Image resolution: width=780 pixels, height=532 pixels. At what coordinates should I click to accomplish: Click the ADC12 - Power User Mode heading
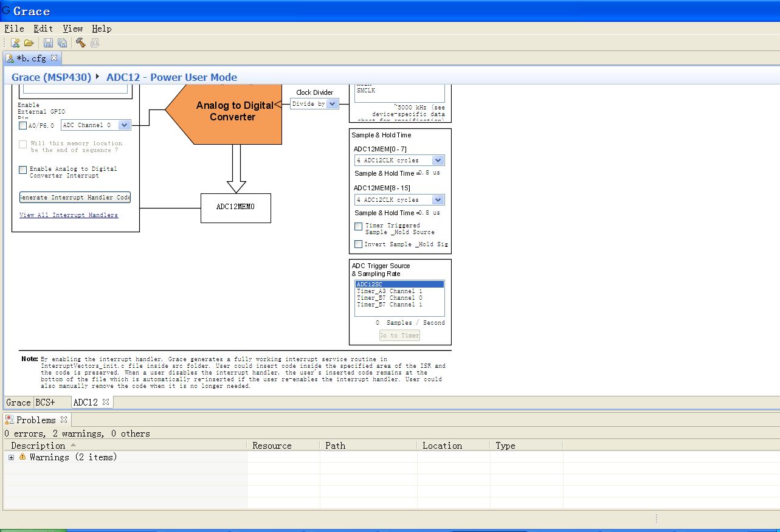click(171, 77)
